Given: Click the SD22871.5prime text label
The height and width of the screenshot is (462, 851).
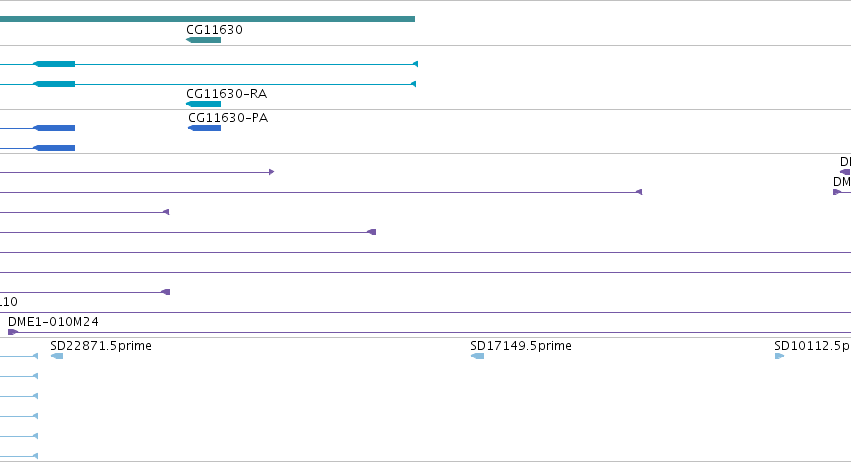Looking at the screenshot, I should click(x=101, y=346).
